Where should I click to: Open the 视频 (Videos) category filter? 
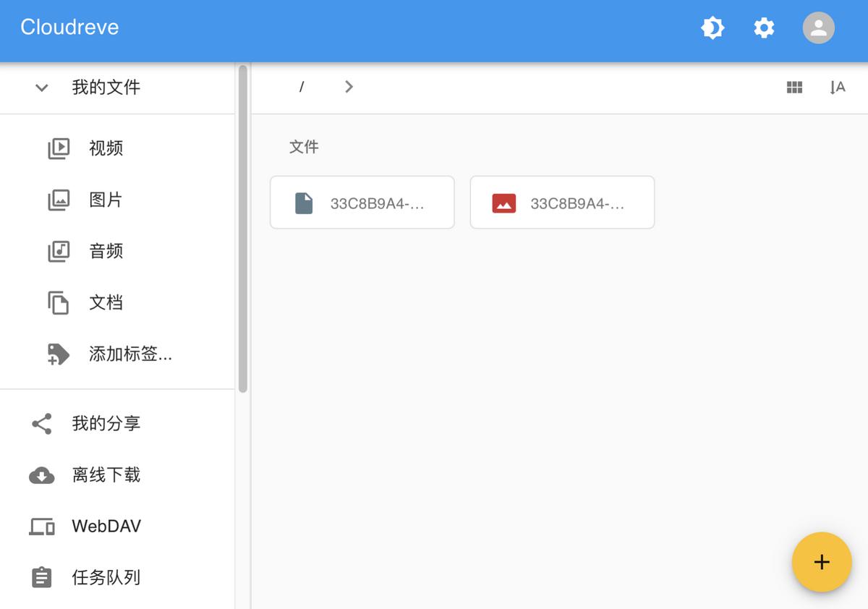[x=106, y=148]
